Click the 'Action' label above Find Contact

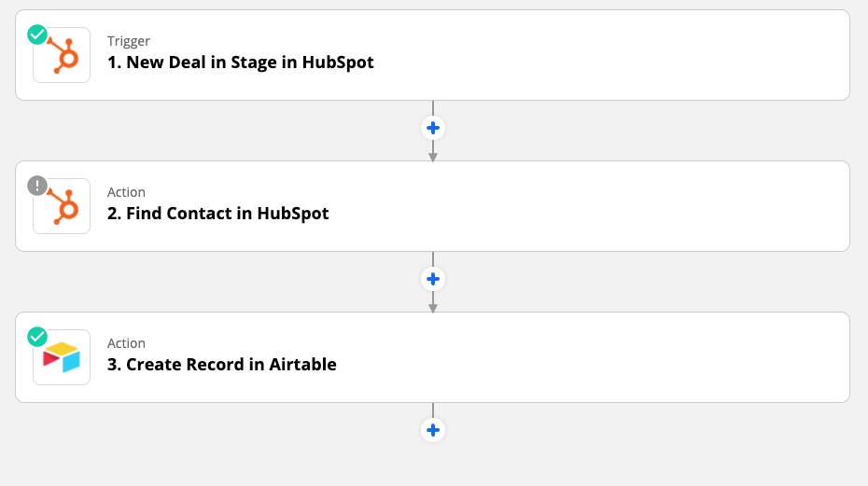[x=126, y=192]
